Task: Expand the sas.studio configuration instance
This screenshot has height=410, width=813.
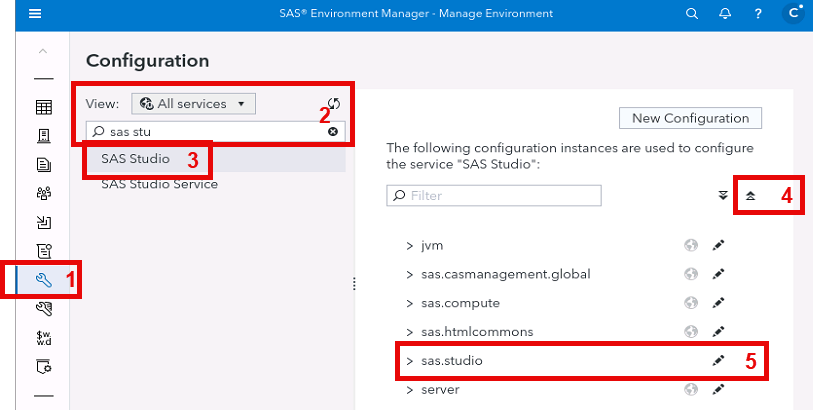Action: pyautogui.click(x=410, y=361)
